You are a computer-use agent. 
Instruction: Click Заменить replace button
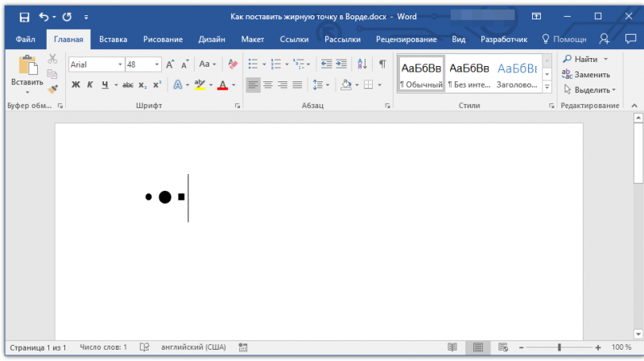586,74
